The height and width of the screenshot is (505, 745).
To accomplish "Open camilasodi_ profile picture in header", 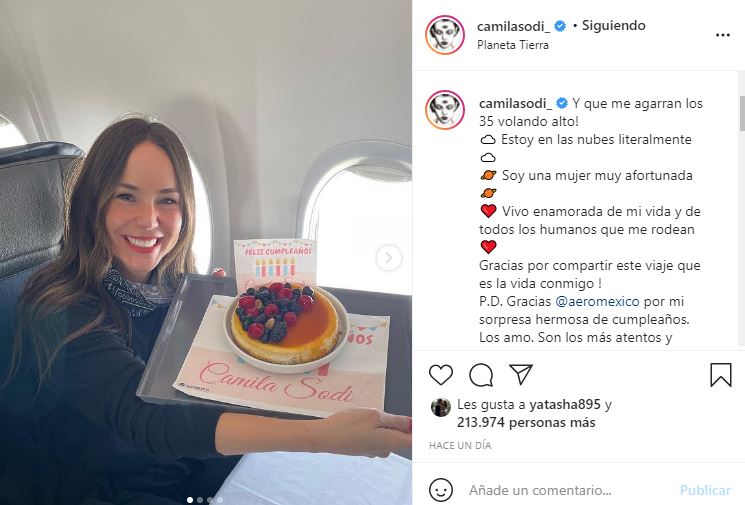I will click(445, 35).
